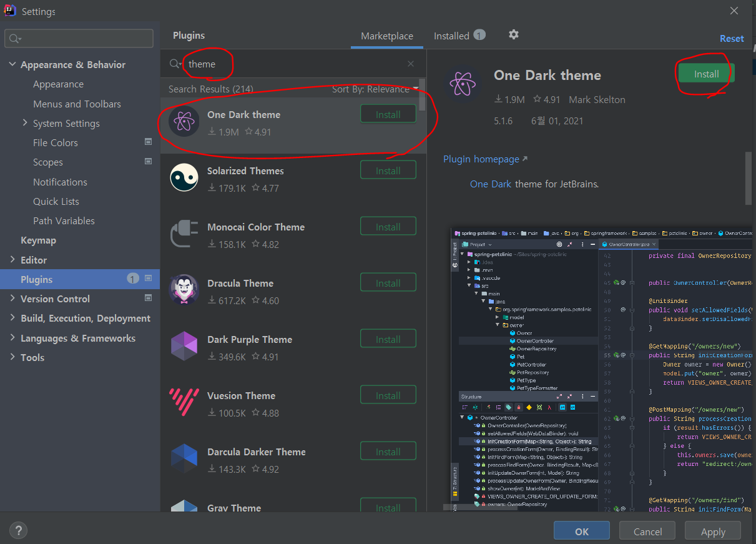Click the settings search magnifier icon
Screen dimensions: 756x544
click(x=14, y=39)
